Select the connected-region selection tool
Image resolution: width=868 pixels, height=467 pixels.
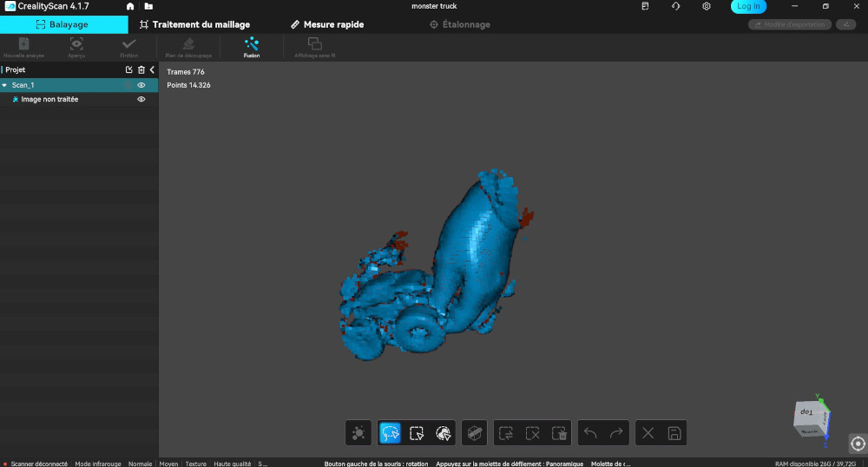(443, 433)
